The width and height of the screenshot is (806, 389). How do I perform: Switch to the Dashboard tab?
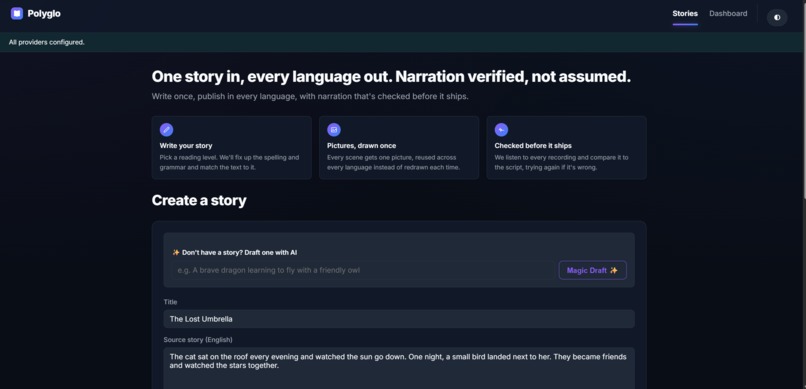coord(728,14)
